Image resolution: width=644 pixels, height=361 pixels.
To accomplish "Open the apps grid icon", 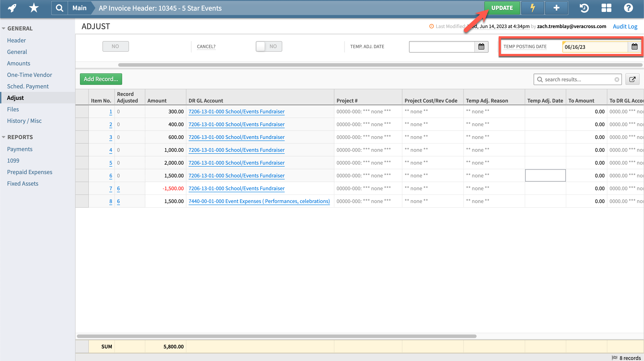I will click(x=606, y=8).
